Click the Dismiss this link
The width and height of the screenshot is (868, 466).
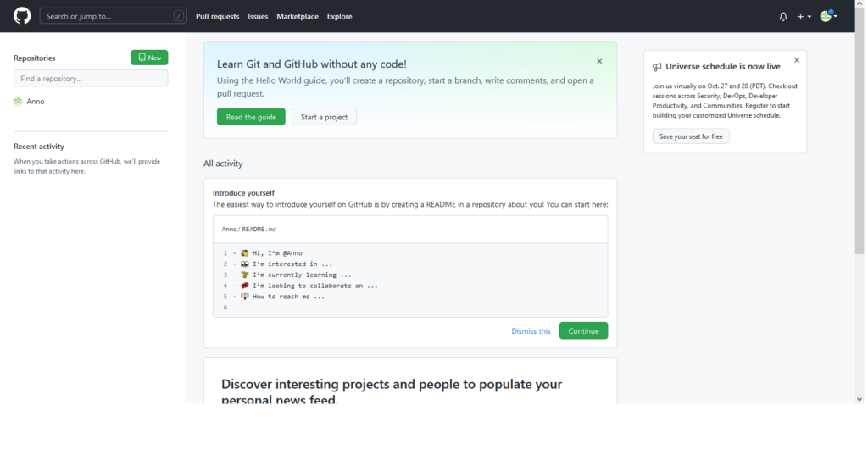531,331
